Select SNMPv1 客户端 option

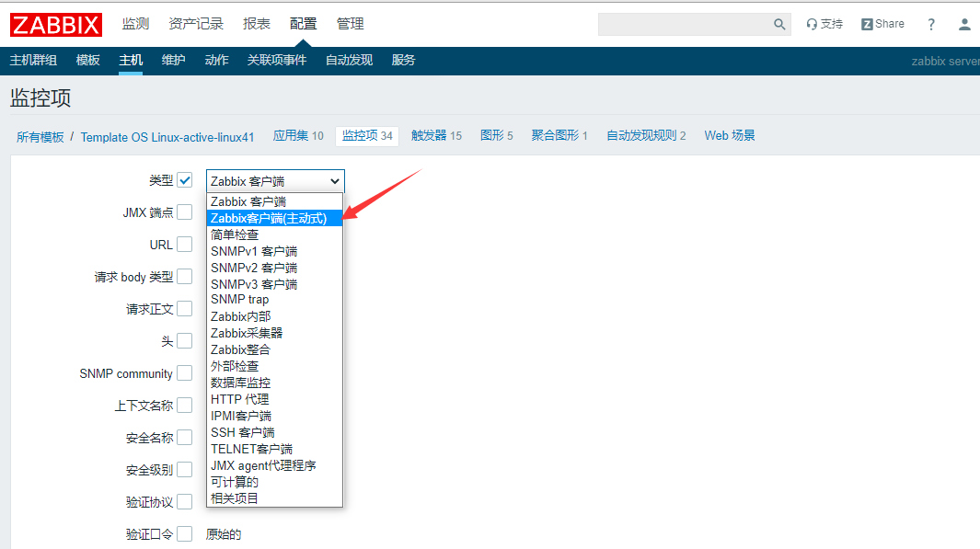pyautogui.click(x=274, y=251)
